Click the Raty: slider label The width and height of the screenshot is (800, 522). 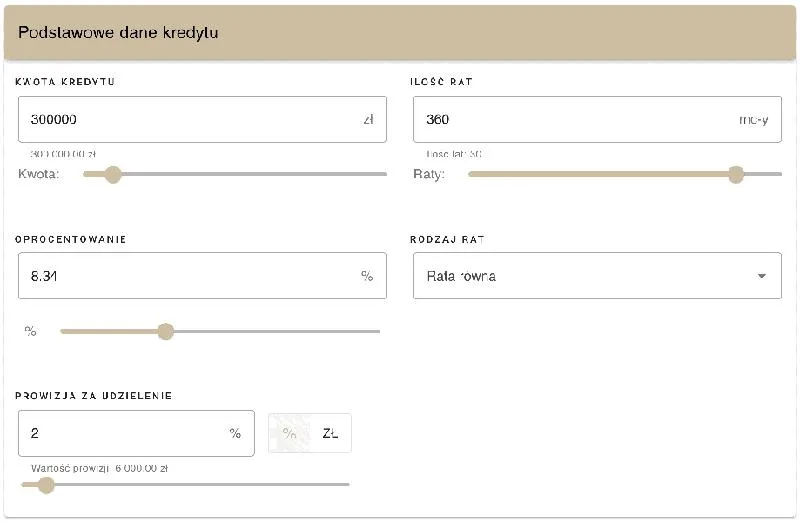point(429,174)
